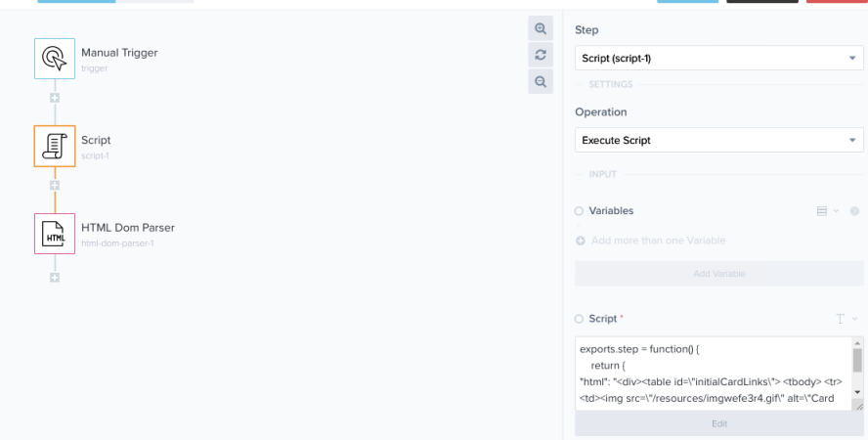Select the Script step icon
The image size is (868, 440).
tap(55, 146)
